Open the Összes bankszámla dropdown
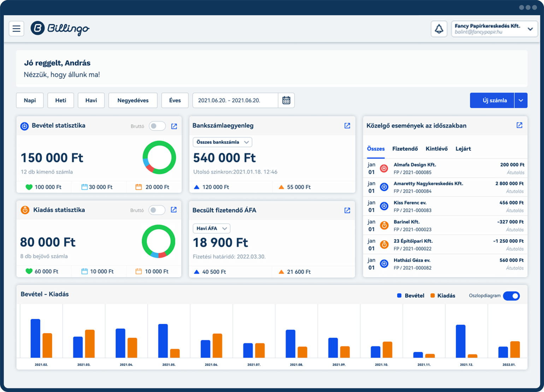 point(223,142)
